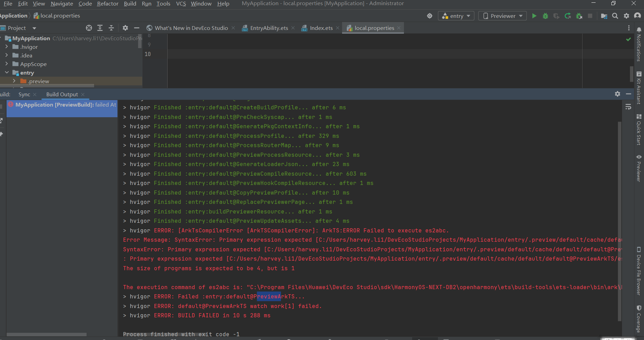Open Previewer side tool window

coord(639,168)
